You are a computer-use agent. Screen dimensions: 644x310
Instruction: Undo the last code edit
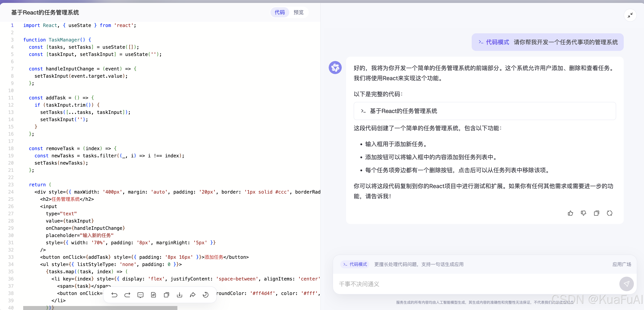(114, 295)
